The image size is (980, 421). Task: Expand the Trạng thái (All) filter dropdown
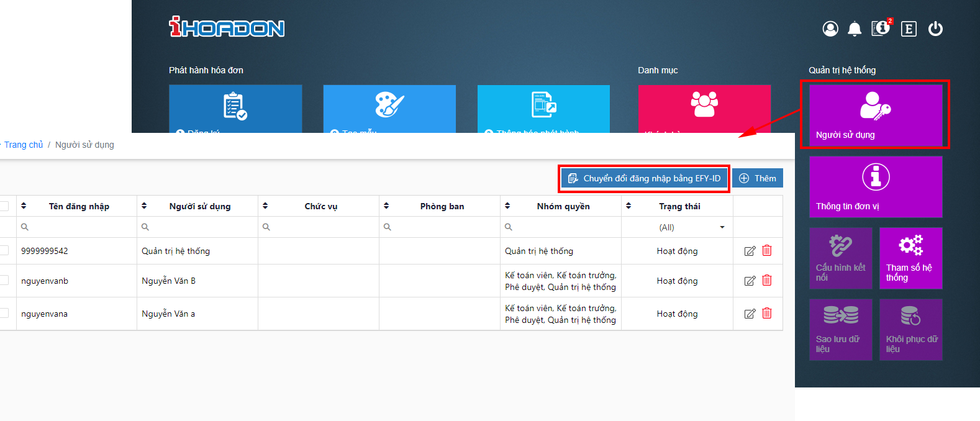point(677,227)
